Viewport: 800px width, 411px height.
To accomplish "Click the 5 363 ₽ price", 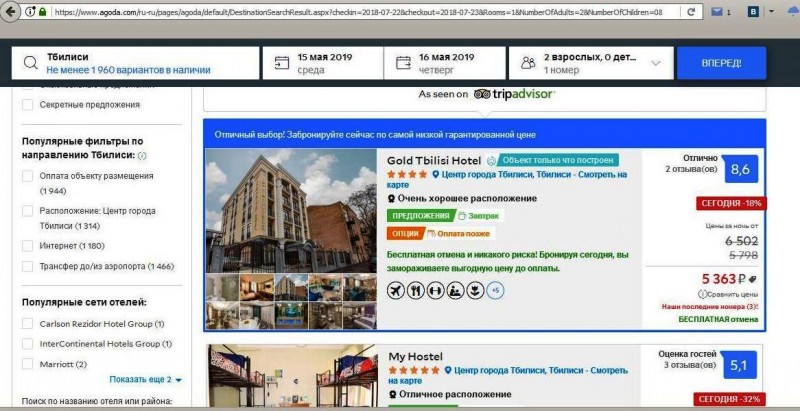I will tap(723, 279).
